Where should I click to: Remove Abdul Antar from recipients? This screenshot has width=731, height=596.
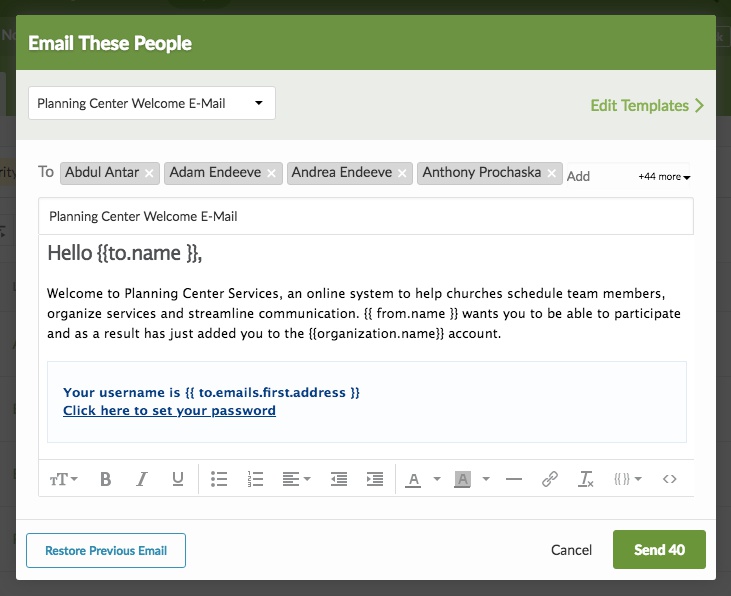click(x=149, y=173)
